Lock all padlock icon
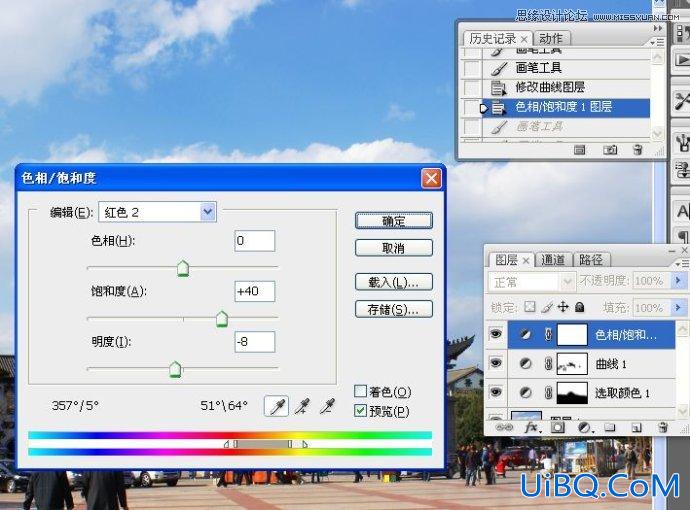This screenshot has width=690, height=510. pos(580,307)
